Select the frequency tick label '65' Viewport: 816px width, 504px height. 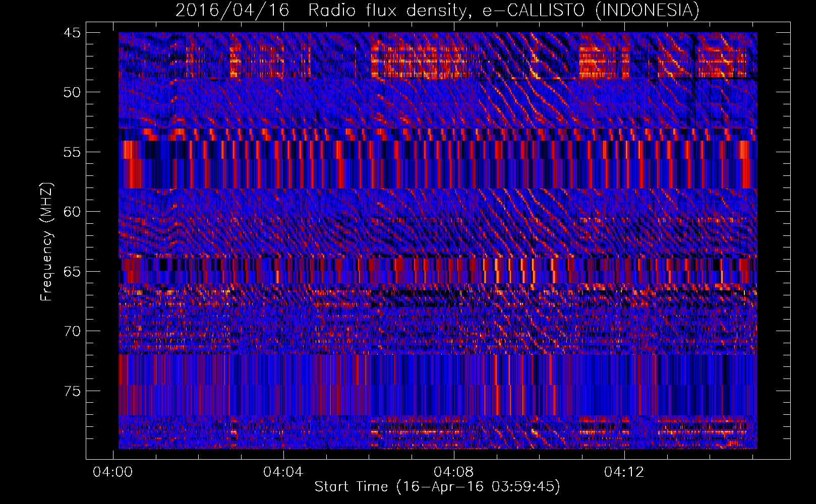click(72, 272)
